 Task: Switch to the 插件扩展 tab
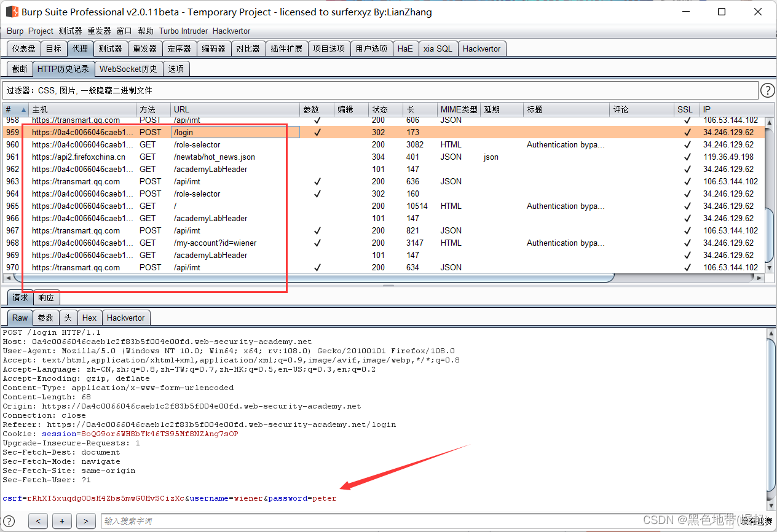[286, 49]
